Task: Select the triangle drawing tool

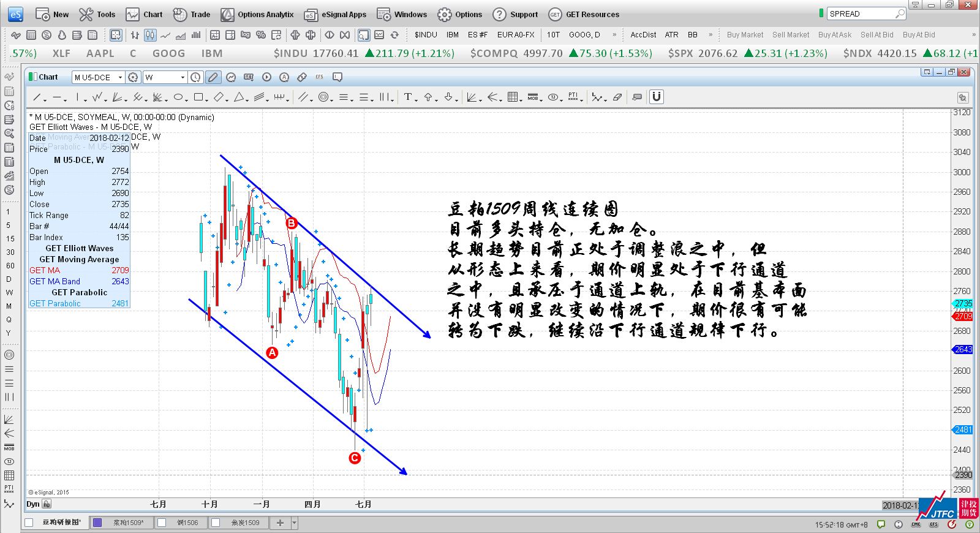Action: tap(239, 97)
